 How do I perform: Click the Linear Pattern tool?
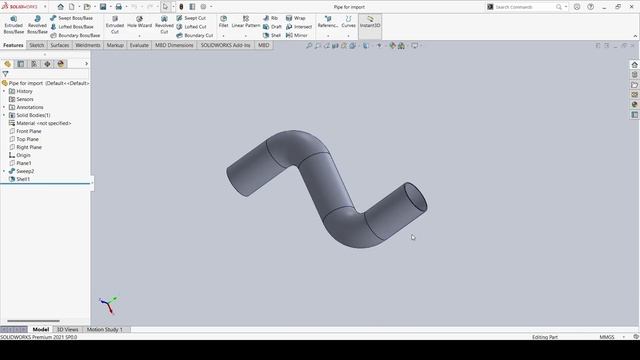coord(246,22)
